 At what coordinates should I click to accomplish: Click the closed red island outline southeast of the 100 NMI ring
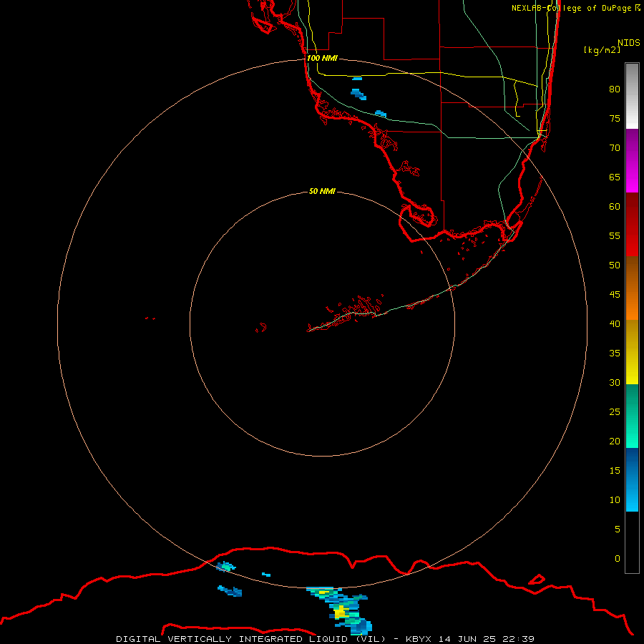(537, 580)
